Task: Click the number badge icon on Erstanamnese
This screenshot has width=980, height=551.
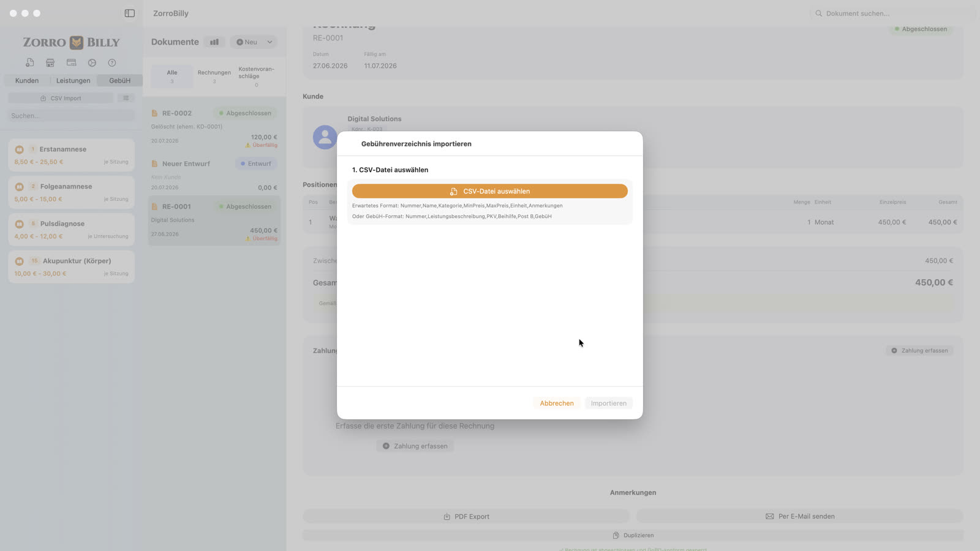Action: click(x=33, y=149)
